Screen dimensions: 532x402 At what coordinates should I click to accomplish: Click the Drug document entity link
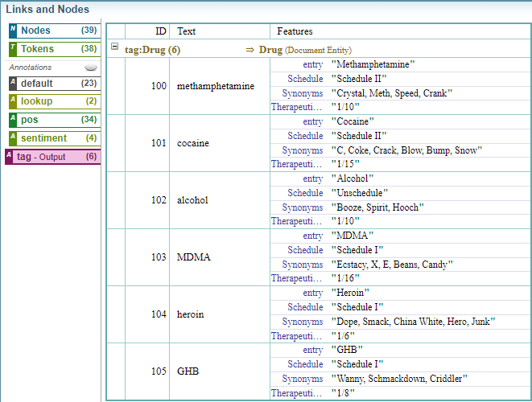click(270, 50)
